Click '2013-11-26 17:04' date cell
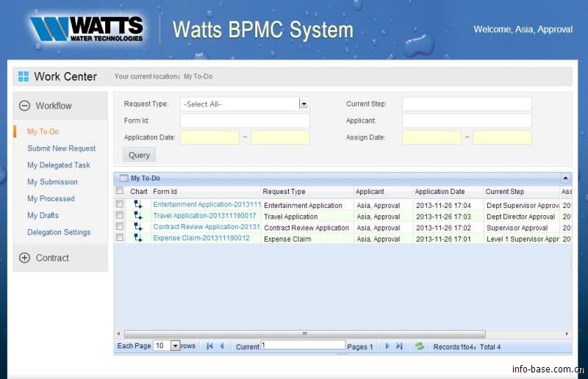This screenshot has width=588, height=379. click(x=443, y=206)
